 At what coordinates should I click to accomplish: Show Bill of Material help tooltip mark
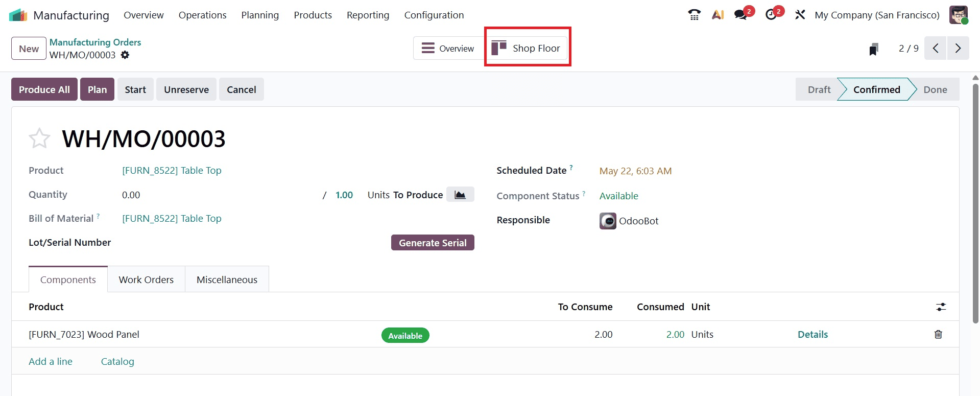pyautogui.click(x=98, y=216)
